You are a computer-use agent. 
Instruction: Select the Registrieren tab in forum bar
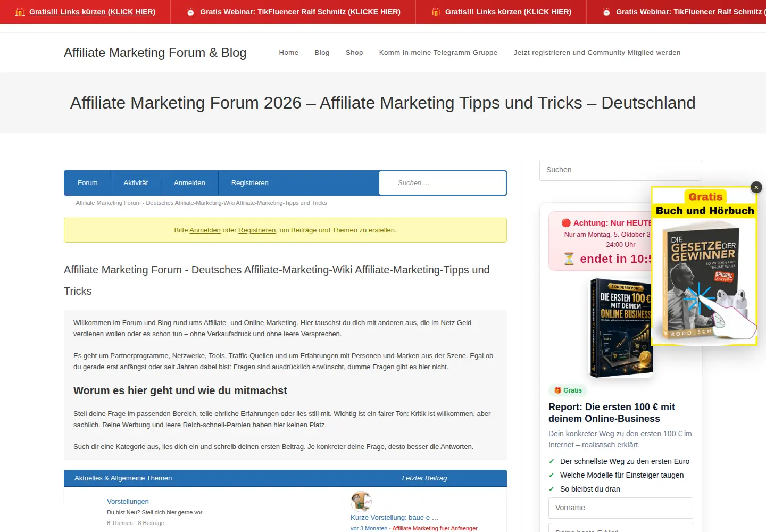pos(249,183)
